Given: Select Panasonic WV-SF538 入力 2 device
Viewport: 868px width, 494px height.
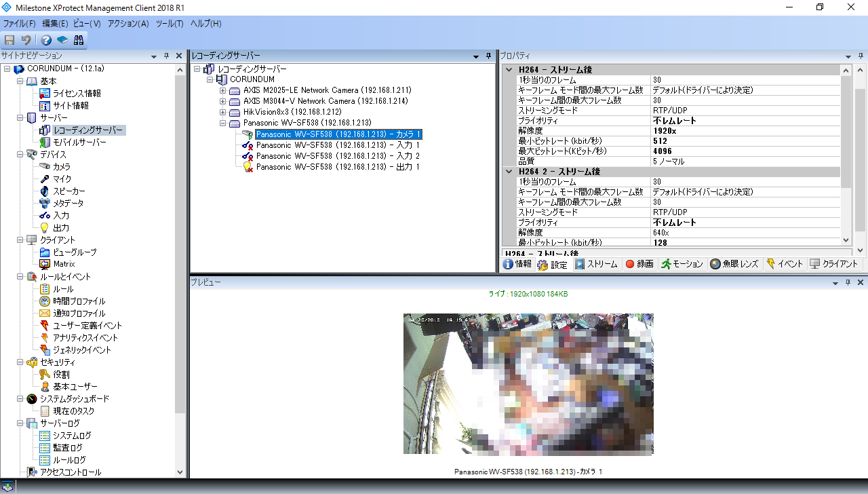Looking at the screenshot, I should 338,156.
